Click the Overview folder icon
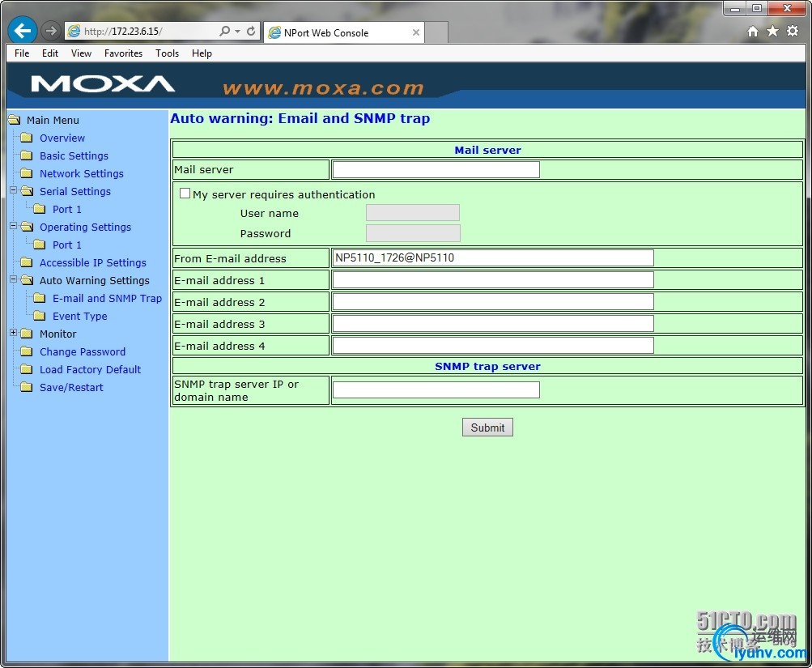Screen dimensions: 812x668 coord(27,138)
